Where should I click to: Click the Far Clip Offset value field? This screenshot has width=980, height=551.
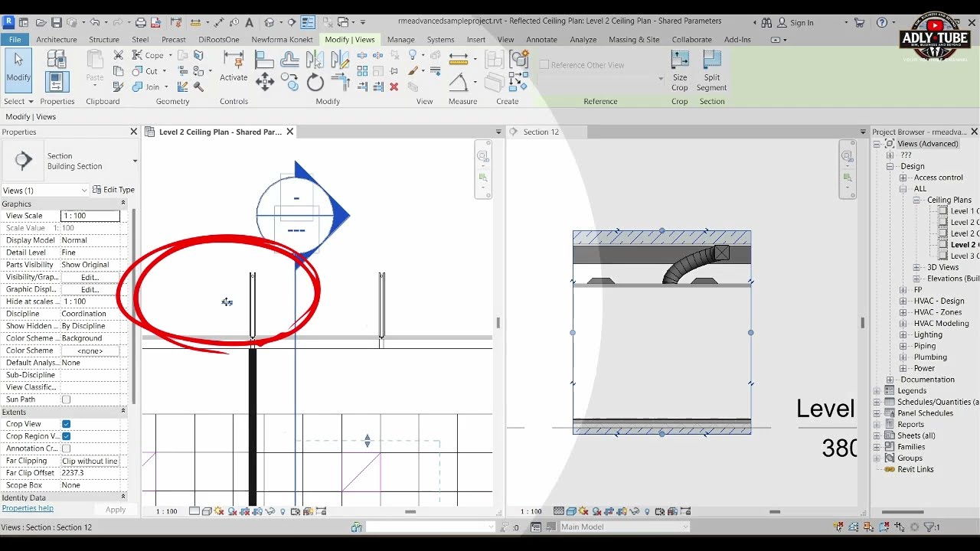90,473
